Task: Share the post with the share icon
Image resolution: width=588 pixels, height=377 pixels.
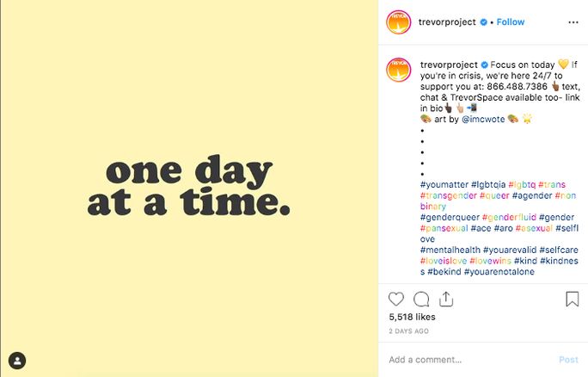Action: 446,300
